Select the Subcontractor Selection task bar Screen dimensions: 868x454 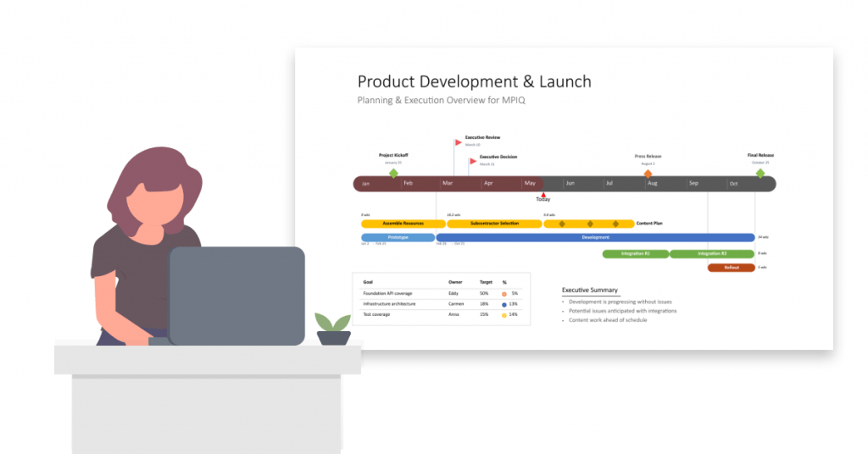pos(494,224)
